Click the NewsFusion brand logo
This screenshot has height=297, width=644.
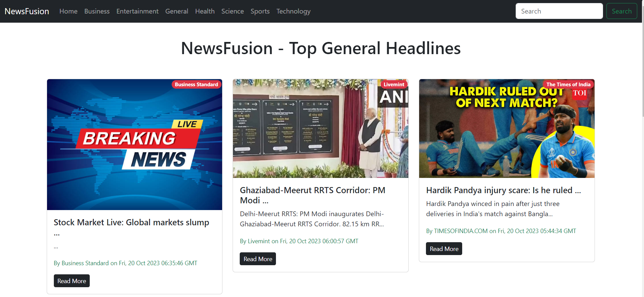(27, 11)
